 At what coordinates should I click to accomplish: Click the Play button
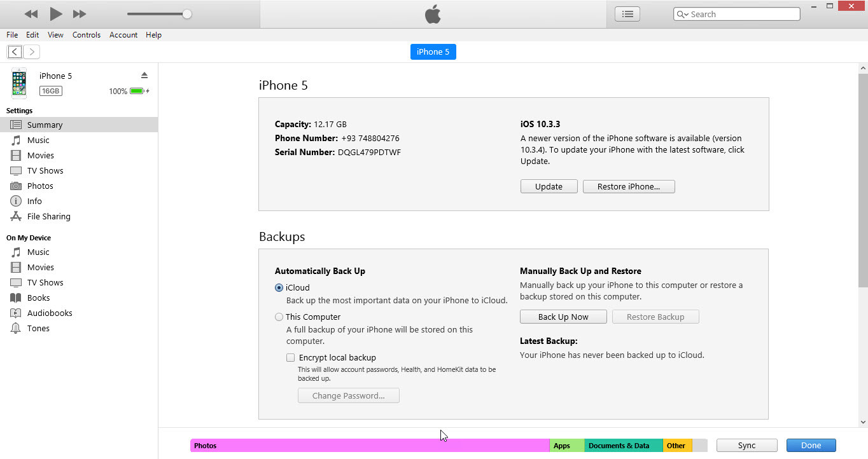click(x=56, y=13)
